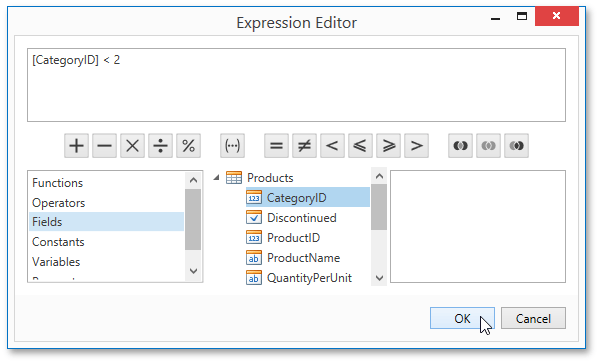
Task: Select the QuantityPerUnit field
Action: coord(309,278)
